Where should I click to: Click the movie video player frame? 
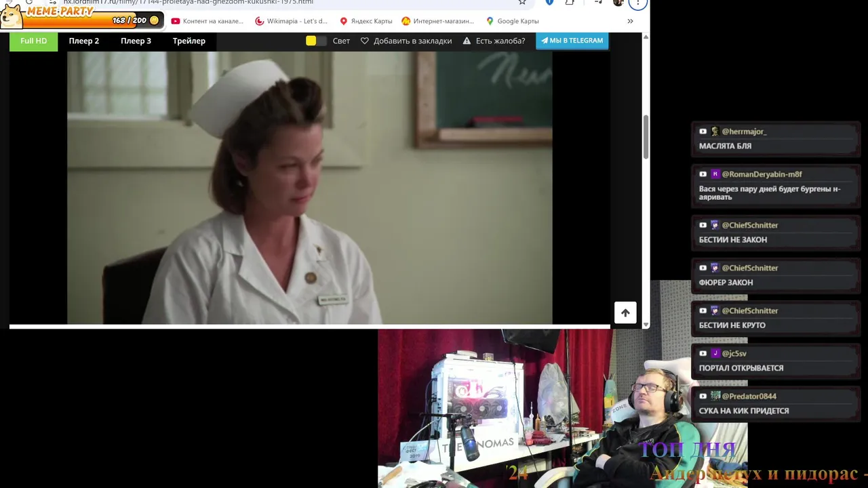[x=309, y=188]
